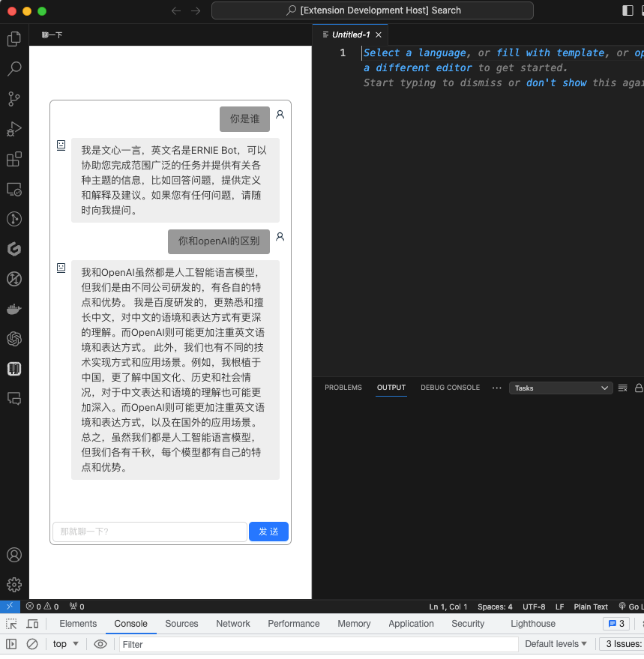Open the Search view in activity bar

[13, 69]
